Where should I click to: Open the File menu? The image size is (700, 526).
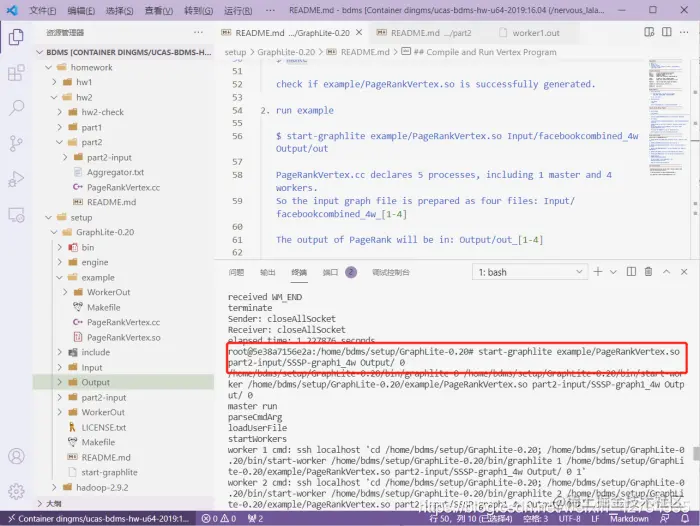click(x=42, y=10)
